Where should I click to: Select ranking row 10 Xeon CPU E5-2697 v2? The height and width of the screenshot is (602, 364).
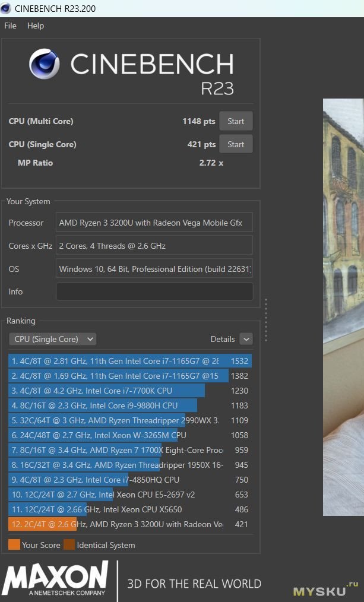coord(130,495)
